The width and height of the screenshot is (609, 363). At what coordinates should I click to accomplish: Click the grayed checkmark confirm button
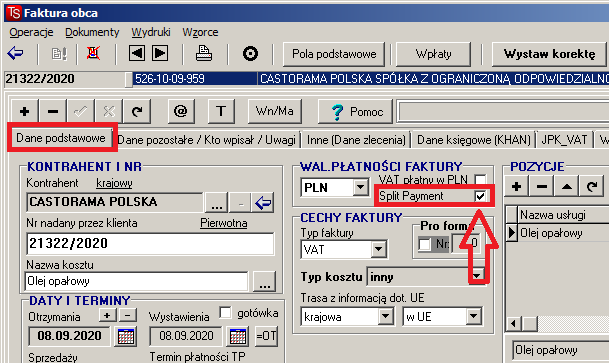pos(80,111)
